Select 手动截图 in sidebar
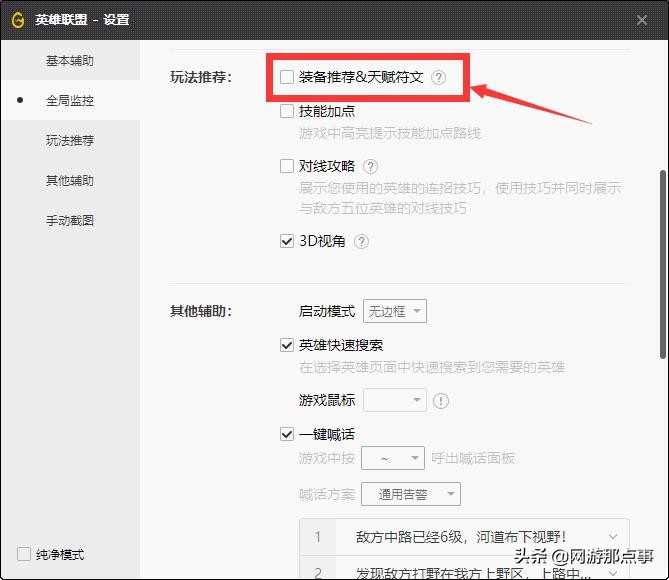Image resolution: width=669 pixels, height=580 pixels. pyautogui.click(x=70, y=221)
